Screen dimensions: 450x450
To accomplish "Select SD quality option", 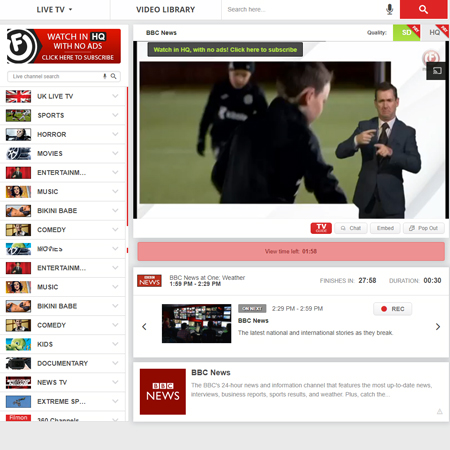I will click(406, 33).
